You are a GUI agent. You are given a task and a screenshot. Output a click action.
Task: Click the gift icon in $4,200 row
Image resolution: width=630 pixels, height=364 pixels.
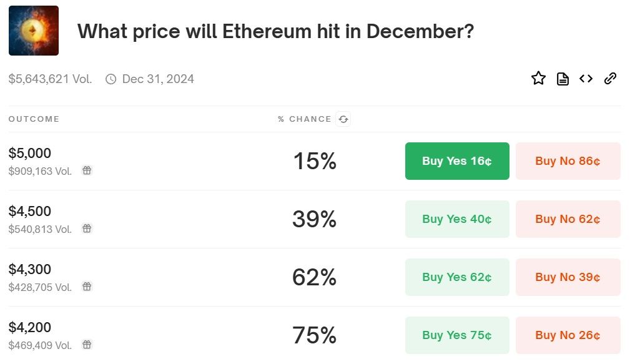87,345
